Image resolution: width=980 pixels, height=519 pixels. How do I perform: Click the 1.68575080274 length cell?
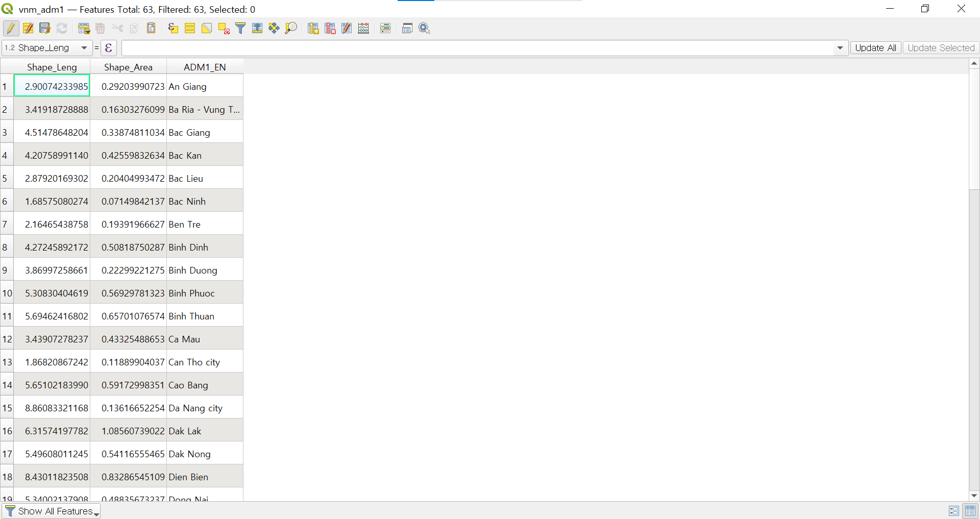click(52, 202)
